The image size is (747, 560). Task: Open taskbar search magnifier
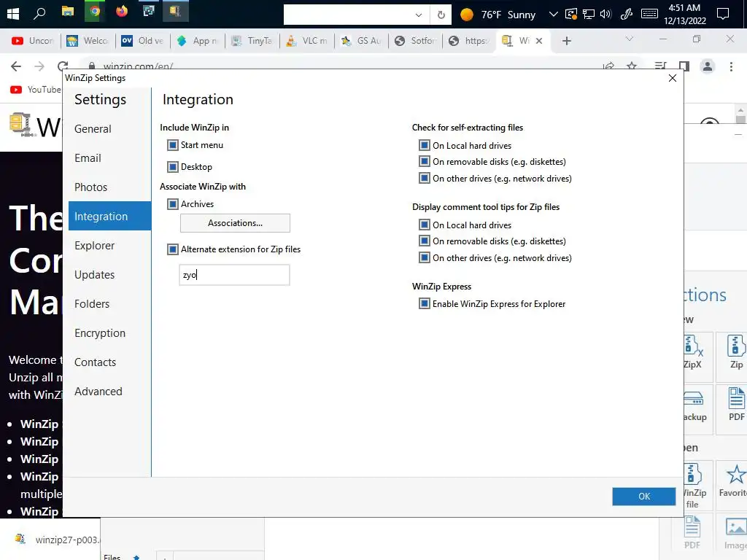(39, 13)
